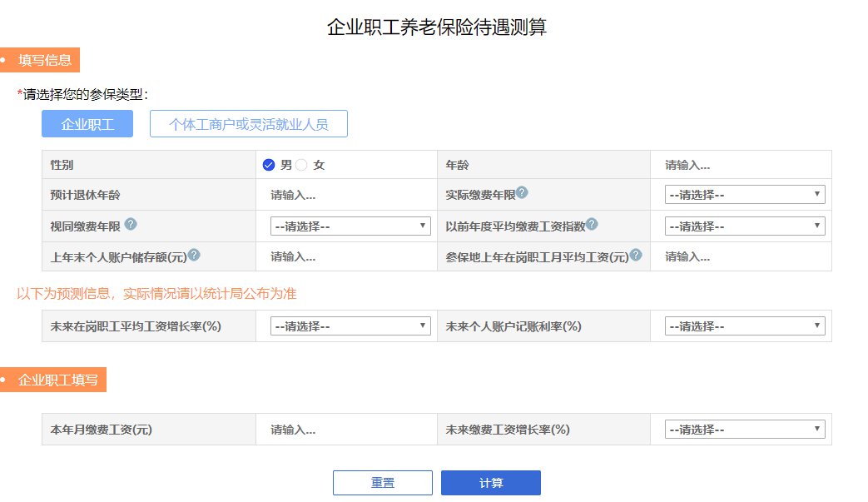Switch to 个体工商户或灵活就业人员 tab
The height and width of the screenshot is (502, 868).
click(x=248, y=124)
